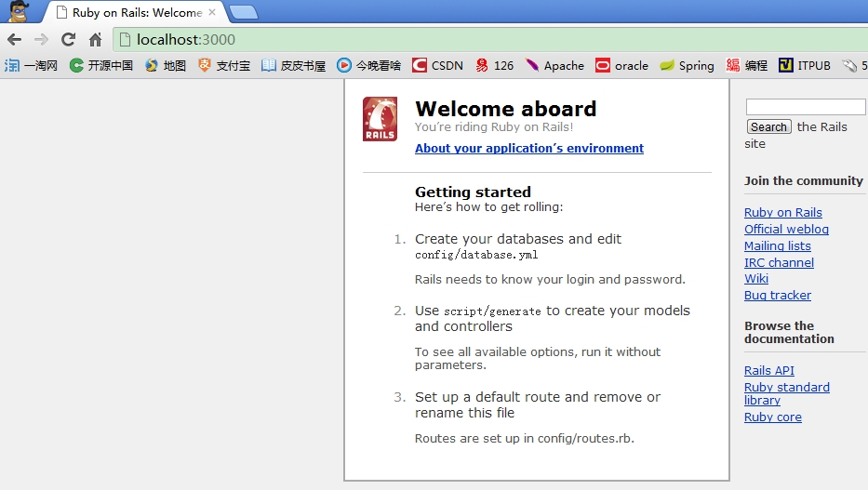The width and height of the screenshot is (868, 490).
Task: Select the Ruby on Rails: Welcome tab
Action: 136,12
